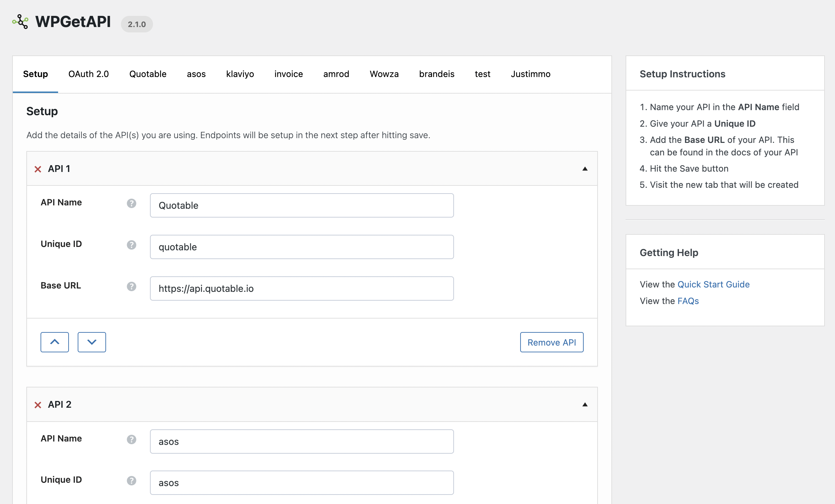Click the Setup Instructions heading
Viewport: 835px width, 504px height.
click(682, 74)
